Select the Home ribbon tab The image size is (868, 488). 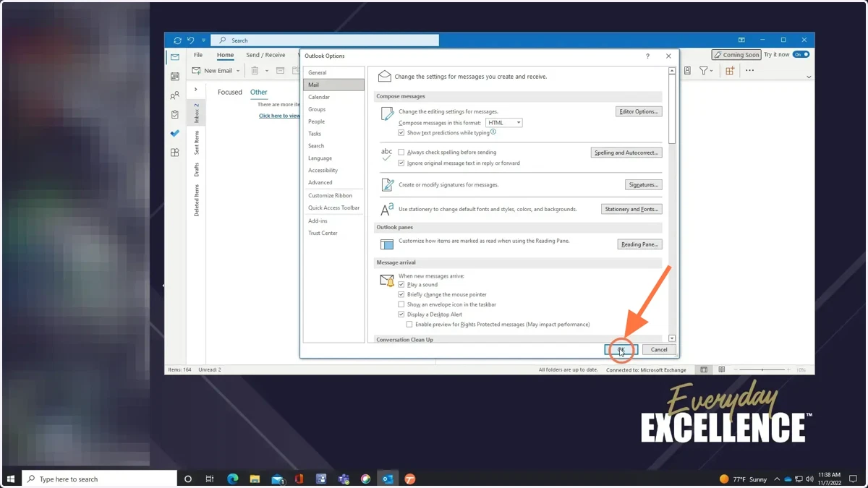coord(226,55)
